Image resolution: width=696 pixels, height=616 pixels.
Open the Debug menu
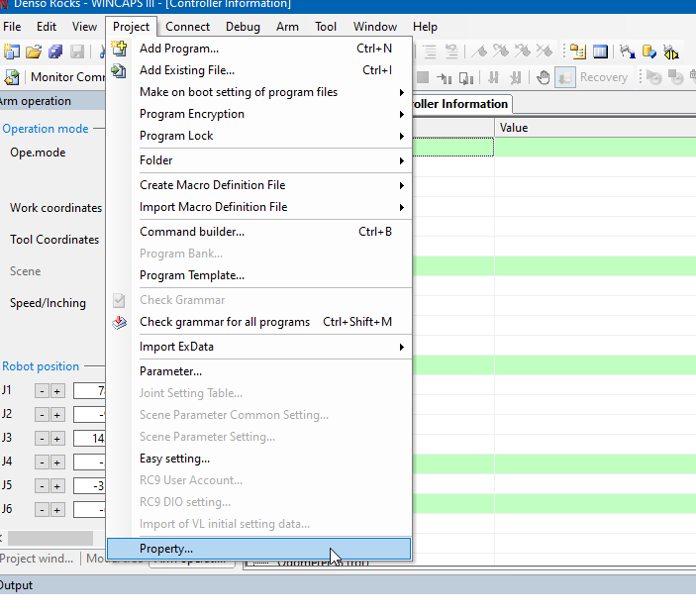pyautogui.click(x=243, y=27)
